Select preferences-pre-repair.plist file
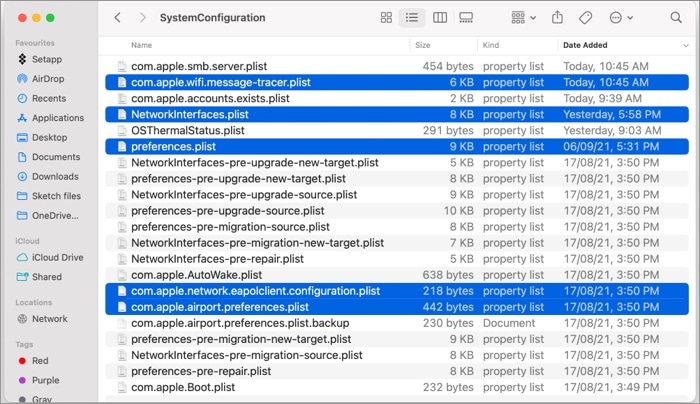 (x=397, y=372)
